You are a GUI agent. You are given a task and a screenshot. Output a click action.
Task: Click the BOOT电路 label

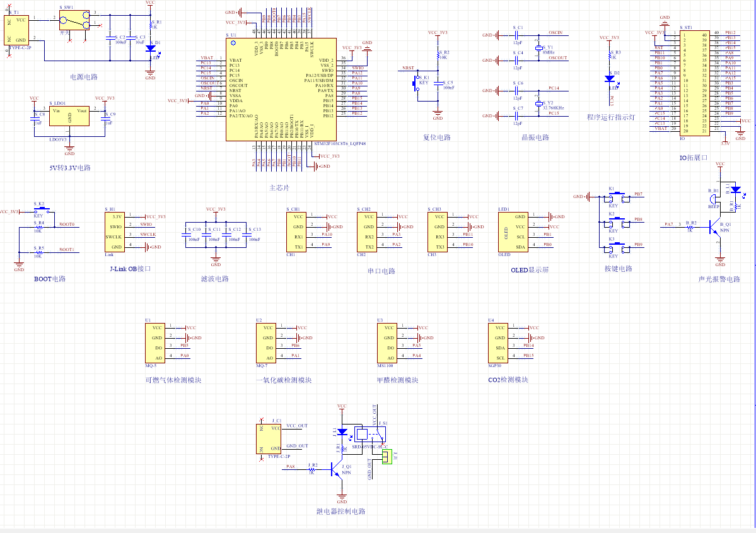click(50, 279)
